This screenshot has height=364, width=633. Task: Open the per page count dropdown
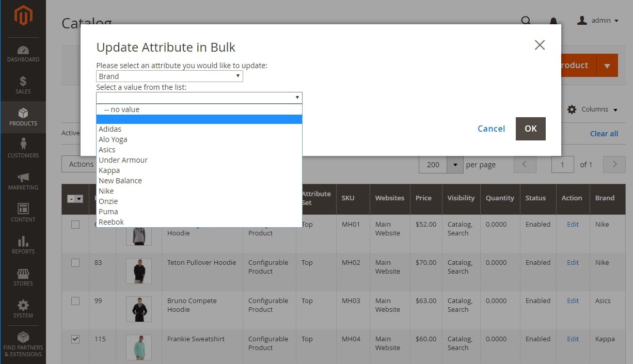point(455,165)
